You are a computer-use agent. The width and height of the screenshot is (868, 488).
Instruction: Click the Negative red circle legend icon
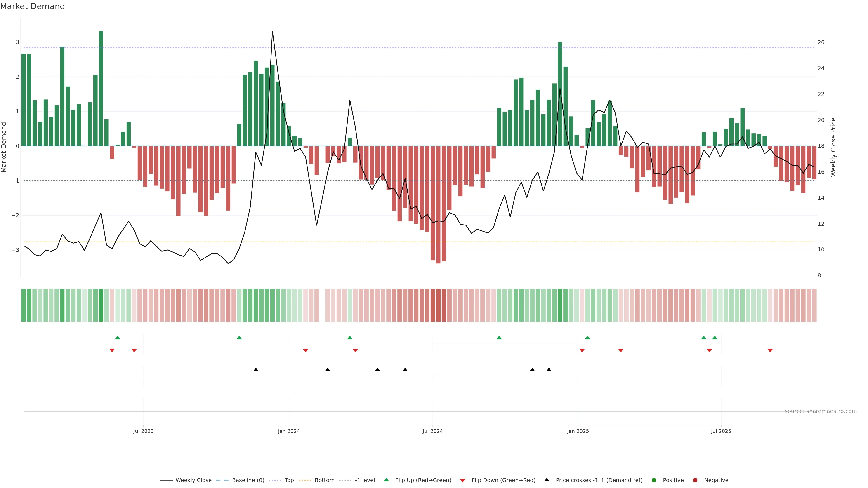tap(695, 480)
